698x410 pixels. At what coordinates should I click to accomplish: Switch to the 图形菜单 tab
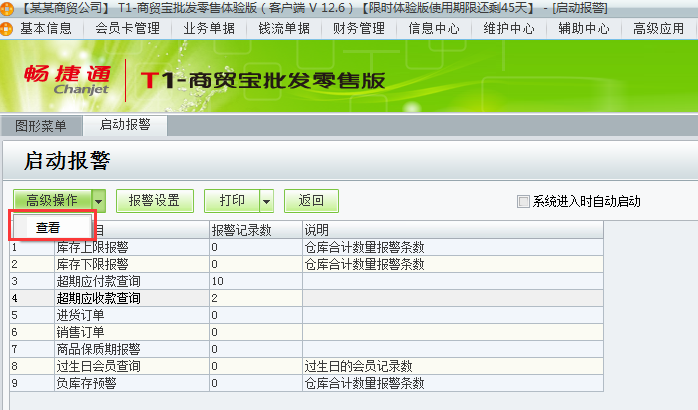point(41,126)
